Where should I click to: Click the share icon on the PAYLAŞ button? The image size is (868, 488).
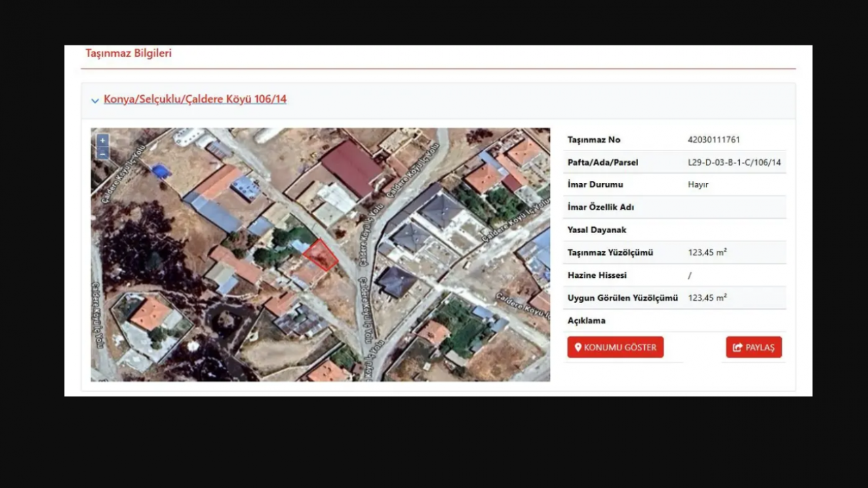[x=737, y=347]
